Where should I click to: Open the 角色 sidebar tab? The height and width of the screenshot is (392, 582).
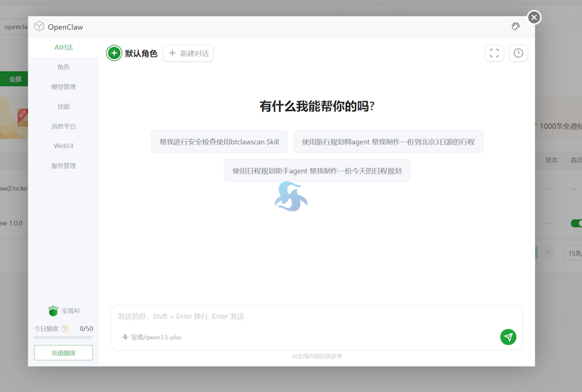[x=63, y=67]
